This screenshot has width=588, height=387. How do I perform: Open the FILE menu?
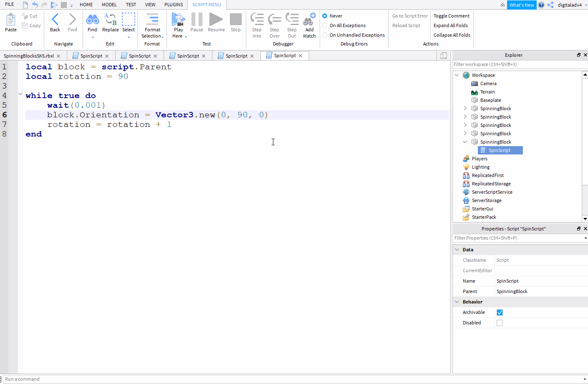click(9, 5)
